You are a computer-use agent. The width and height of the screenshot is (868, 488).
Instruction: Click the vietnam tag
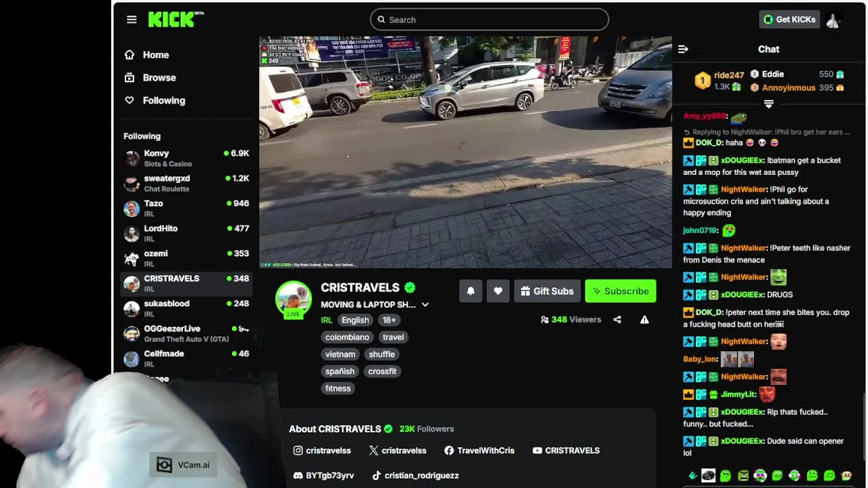click(340, 354)
